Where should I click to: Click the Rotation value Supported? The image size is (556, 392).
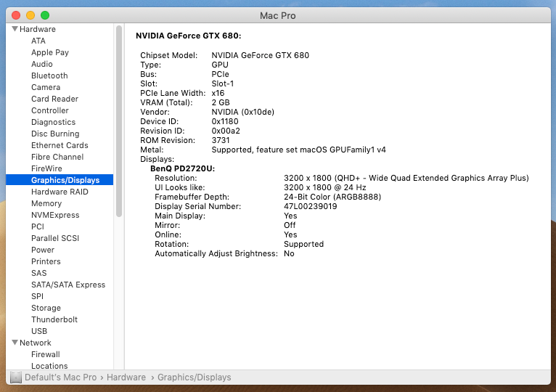tap(304, 244)
